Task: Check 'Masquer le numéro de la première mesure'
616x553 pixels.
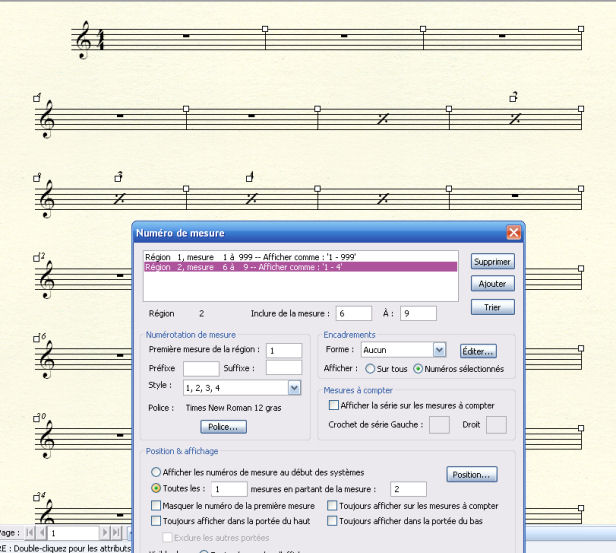Action: (x=155, y=506)
